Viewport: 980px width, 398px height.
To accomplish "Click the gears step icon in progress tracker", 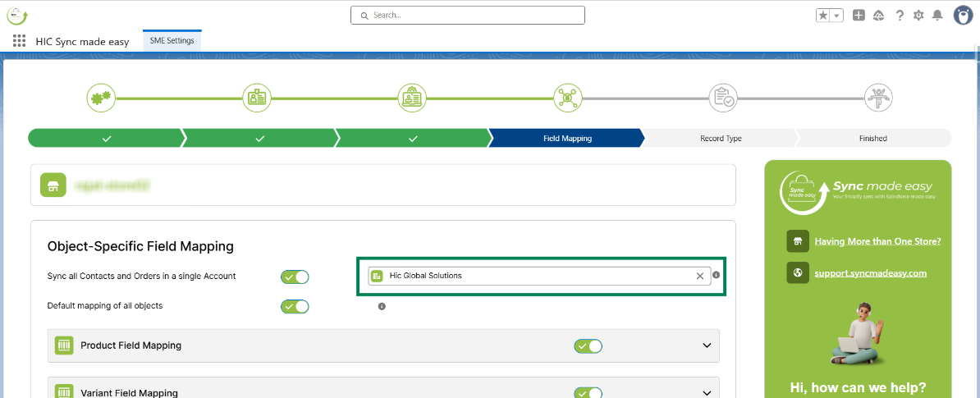I will point(101,98).
